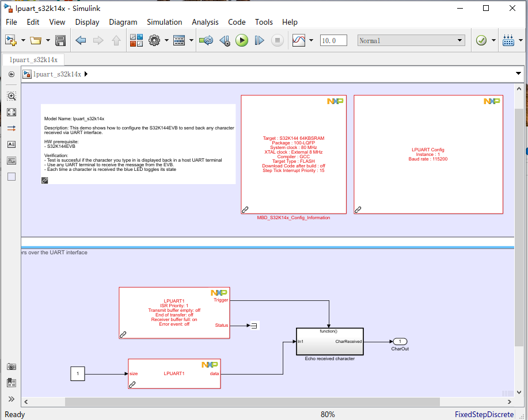This screenshot has width=528, height=420.
Task: Open Model Configuration Parameters gear
Action: pos(154,40)
